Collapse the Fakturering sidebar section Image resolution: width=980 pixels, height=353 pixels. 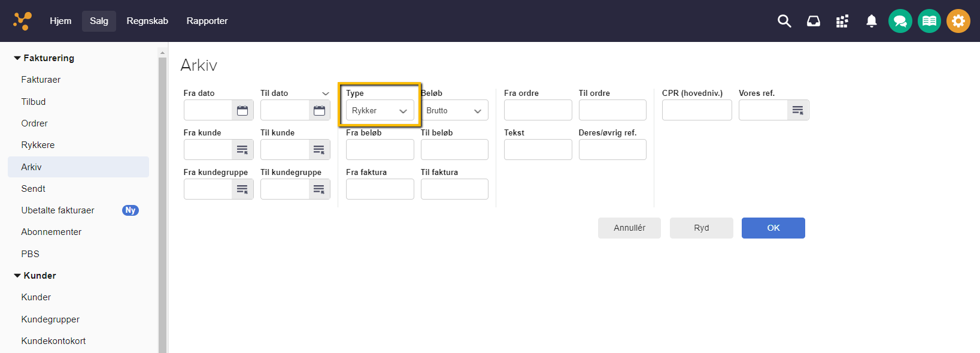pyautogui.click(x=17, y=58)
